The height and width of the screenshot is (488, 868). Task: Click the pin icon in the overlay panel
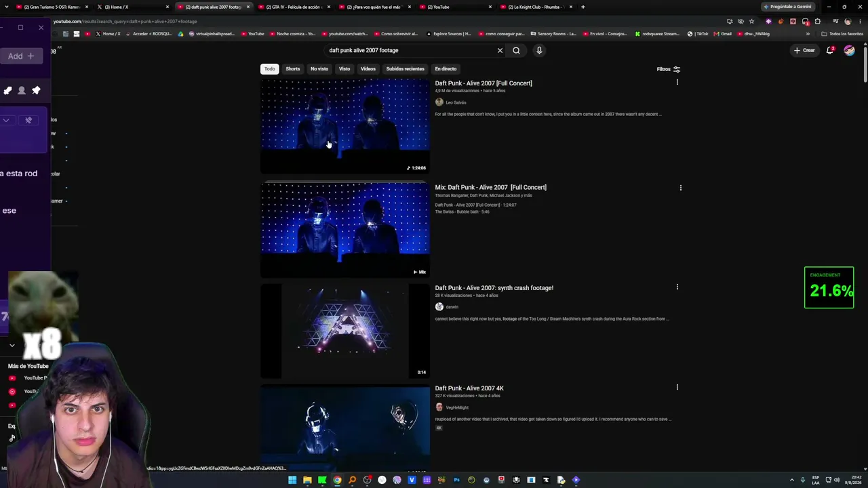(x=36, y=90)
